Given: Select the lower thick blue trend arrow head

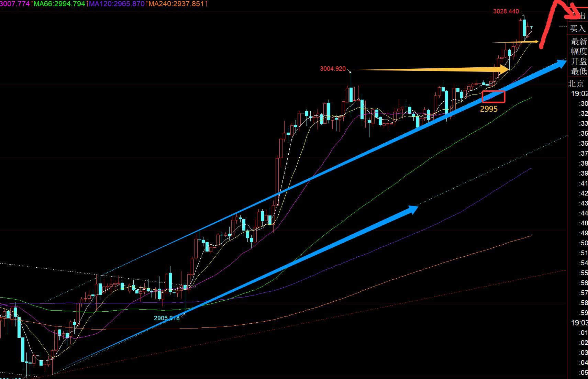Looking at the screenshot, I should tap(412, 210).
